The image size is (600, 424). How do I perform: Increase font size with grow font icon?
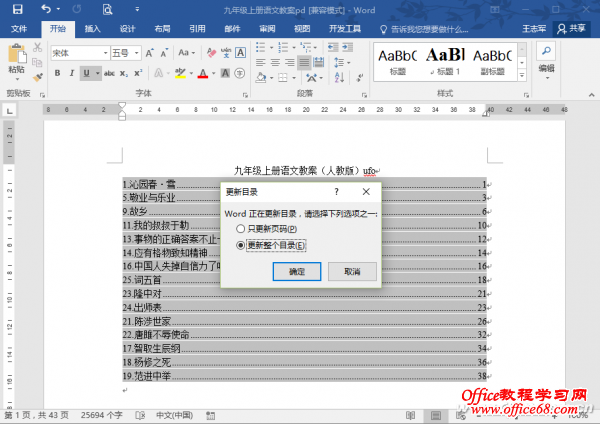pos(150,53)
